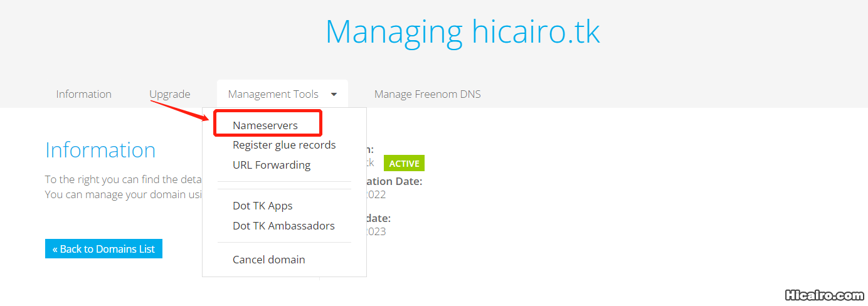868x306 pixels.
Task: Go to the Manage Freenom DNS tab
Action: click(427, 95)
